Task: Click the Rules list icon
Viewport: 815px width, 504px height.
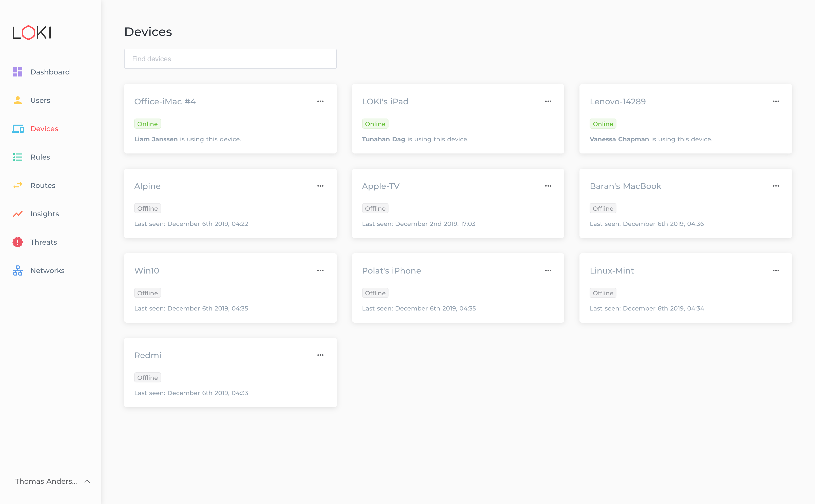Action: pyautogui.click(x=18, y=157)
